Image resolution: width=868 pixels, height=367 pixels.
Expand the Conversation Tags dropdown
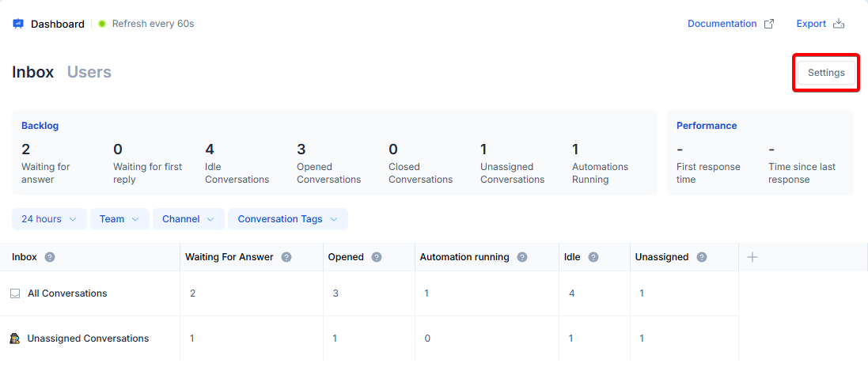[x=288, y=219]
